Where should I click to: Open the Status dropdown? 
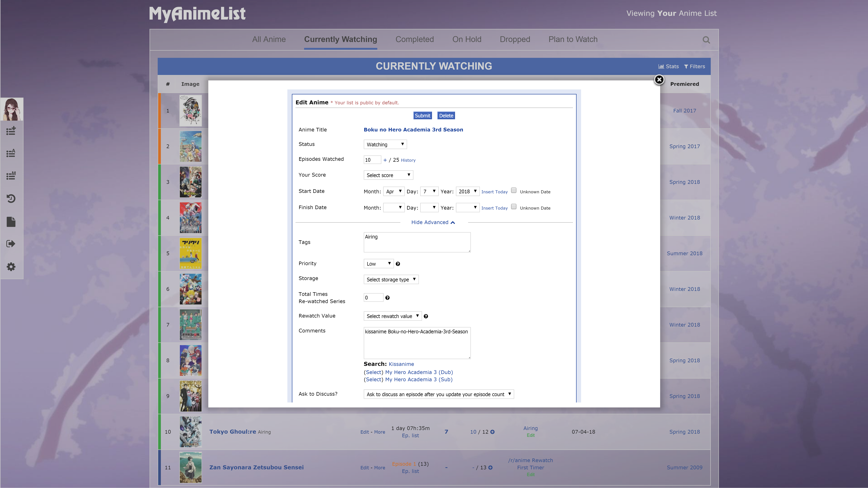point(385,145)
